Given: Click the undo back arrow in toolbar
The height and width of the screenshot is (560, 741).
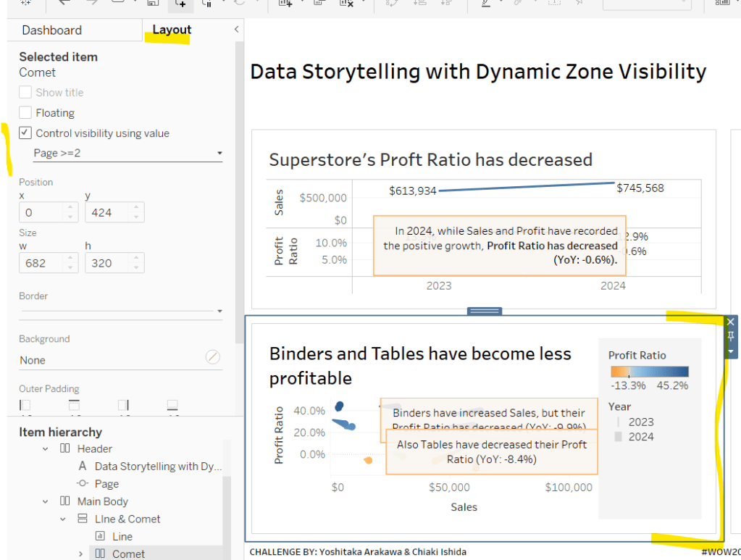Looking at the screenshot, I should [64, 3].
